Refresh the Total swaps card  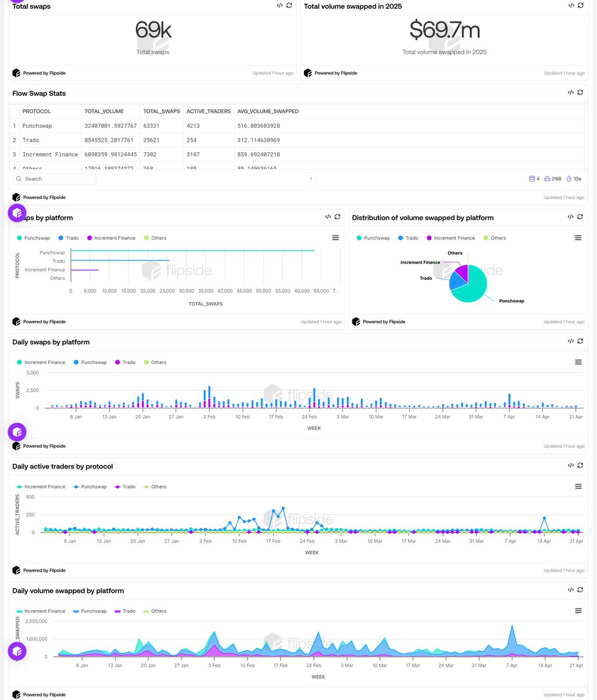pyautogui.click(x=288, y=5)
